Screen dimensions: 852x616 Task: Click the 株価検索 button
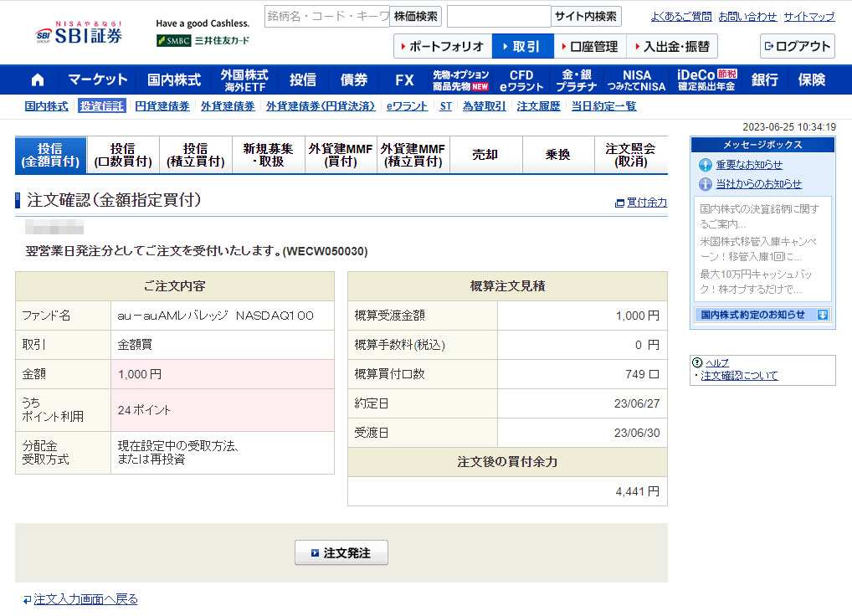pyautogui.click(x=415, y=17)
